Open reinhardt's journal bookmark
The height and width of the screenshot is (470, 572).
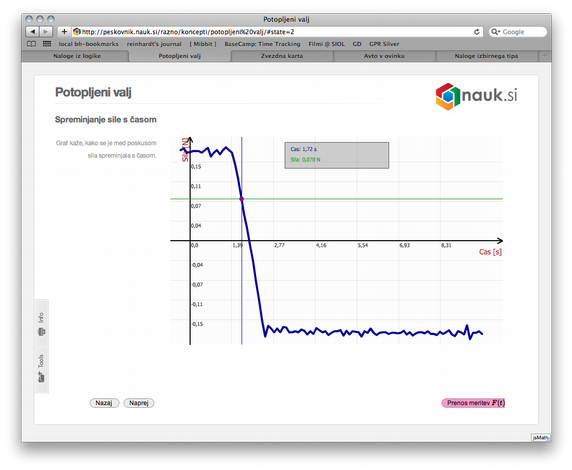click(154, 44)
